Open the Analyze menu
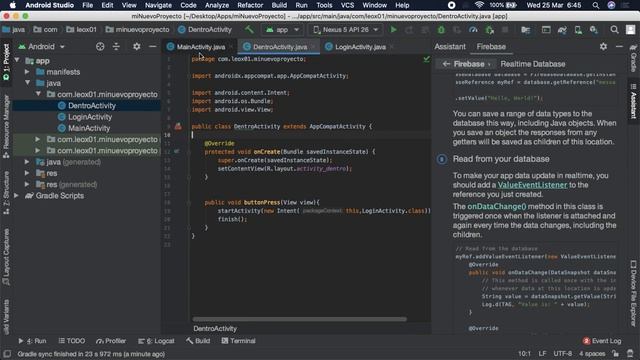The image size is (640, 360). click(x=217, y=5)
